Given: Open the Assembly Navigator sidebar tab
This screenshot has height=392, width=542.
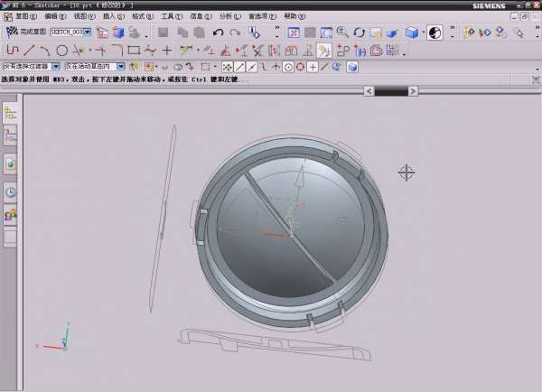Looking at the screenshot, I should [10, 112].
